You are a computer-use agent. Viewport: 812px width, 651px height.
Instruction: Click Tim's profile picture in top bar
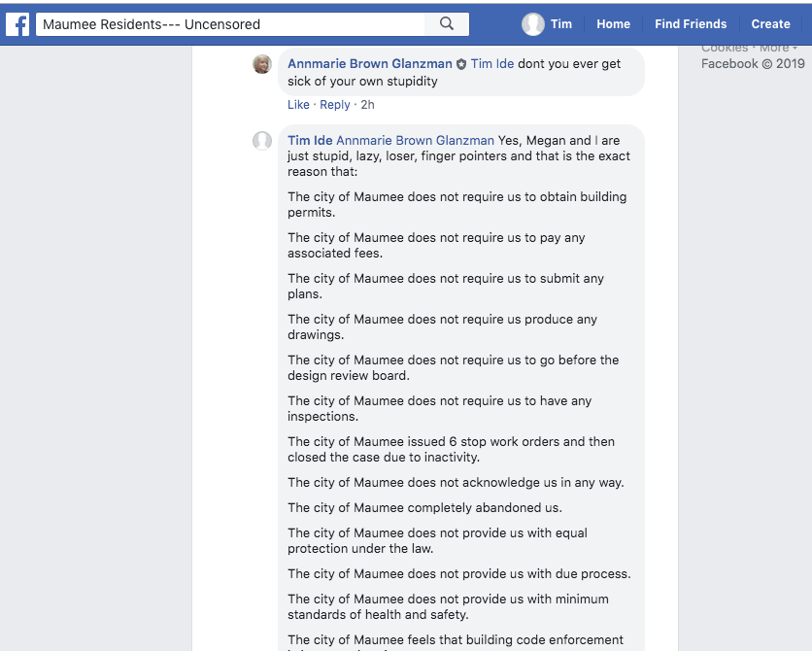(x=532, y=24)
